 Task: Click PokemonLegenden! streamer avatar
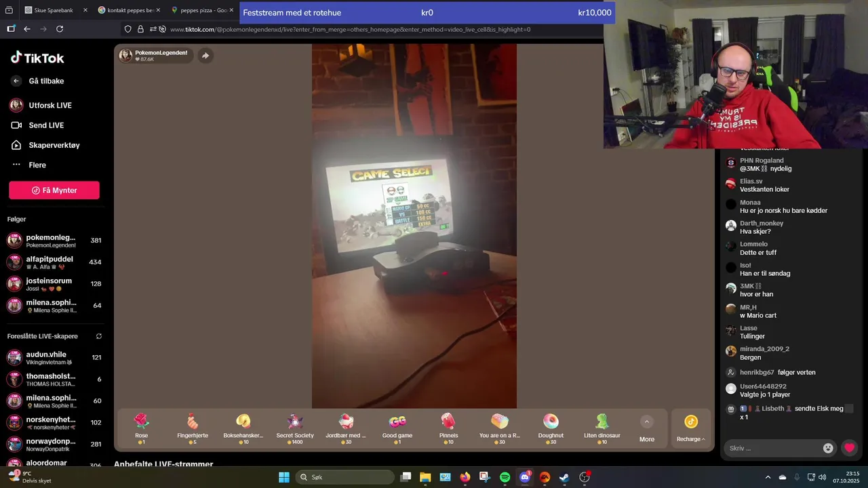click(125, 56)
